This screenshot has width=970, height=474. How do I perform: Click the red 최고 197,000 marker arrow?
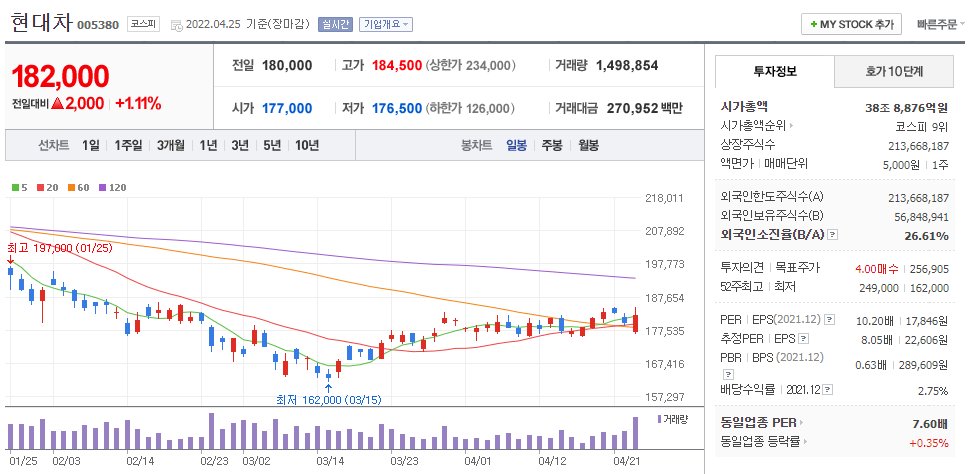point(10,260)
